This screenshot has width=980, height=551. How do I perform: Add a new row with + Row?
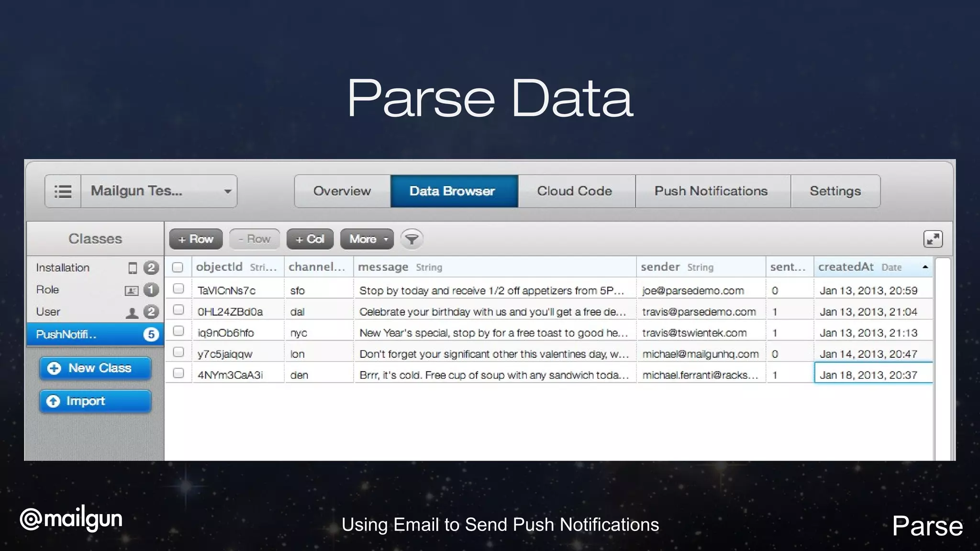pos(196,239)
